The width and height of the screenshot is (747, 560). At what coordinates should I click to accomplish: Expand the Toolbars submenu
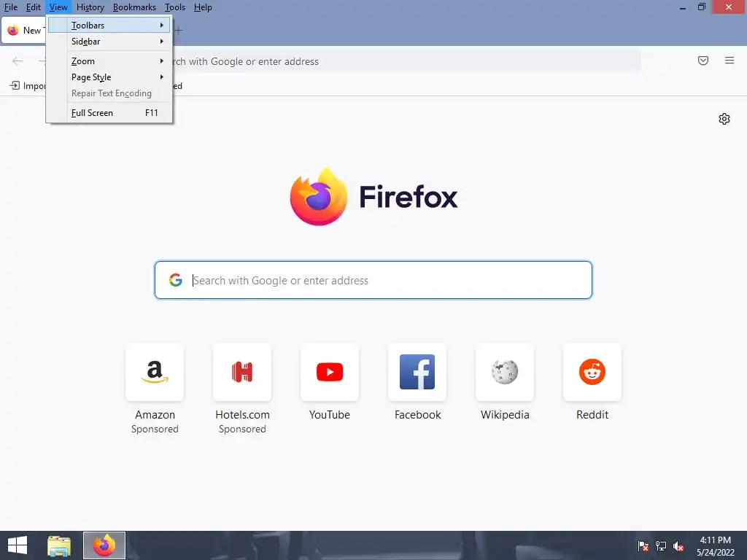(x=109, y=26)
